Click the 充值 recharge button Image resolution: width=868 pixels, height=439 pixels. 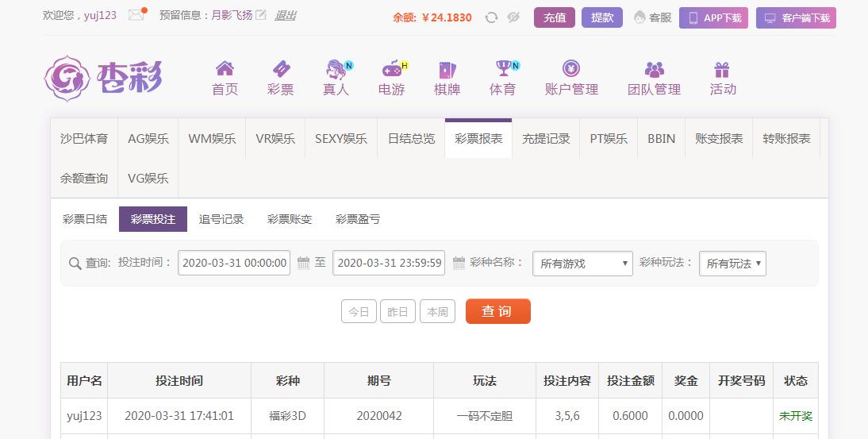click(x=554, y=17)
